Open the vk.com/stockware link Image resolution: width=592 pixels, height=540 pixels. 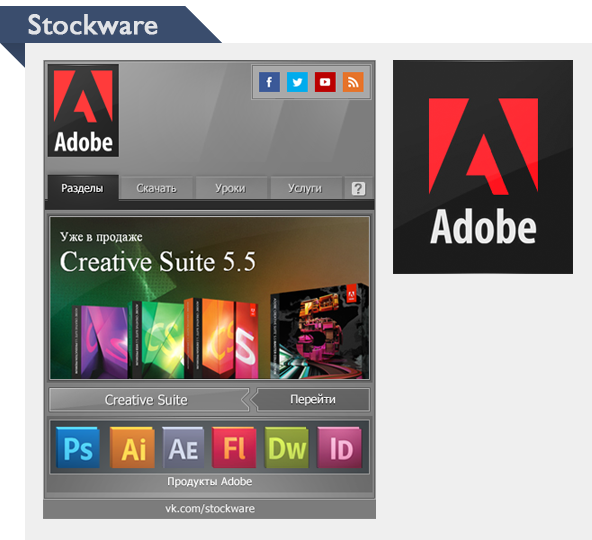coord(210,509)
